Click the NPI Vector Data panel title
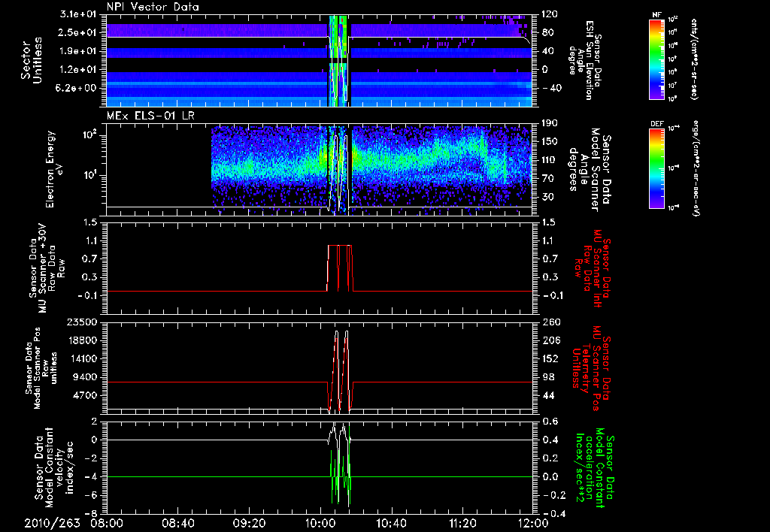The height and width of the screenshot is (532, 770). tap(152, 8)
